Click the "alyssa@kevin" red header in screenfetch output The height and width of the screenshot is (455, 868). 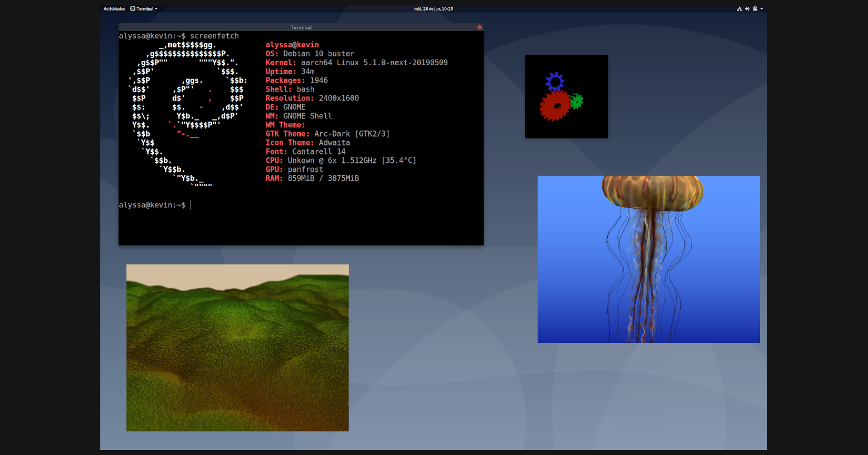292,45
